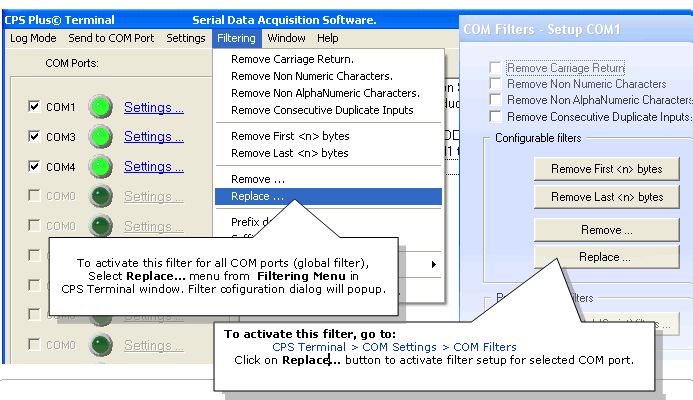Enable Remove Consecutive Duplicate Inputs checkbox
Screen dimensions: 693x400
[495, 117]
